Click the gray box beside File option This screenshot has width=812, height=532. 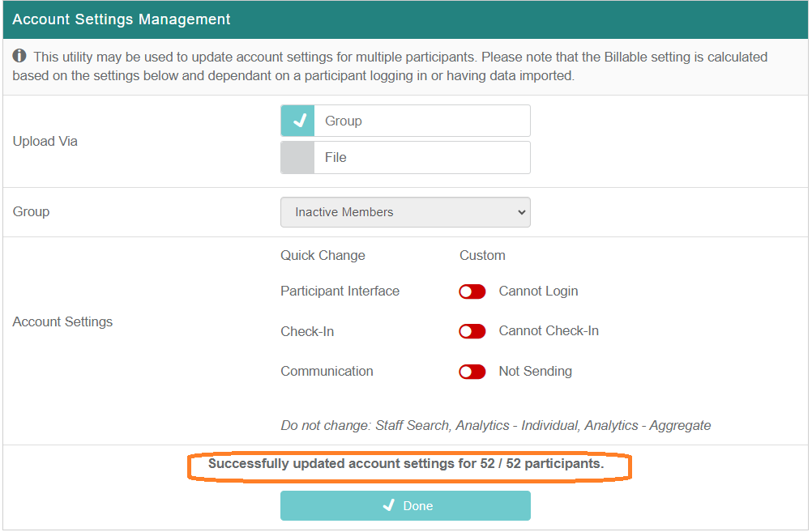(x=297, y=158)
